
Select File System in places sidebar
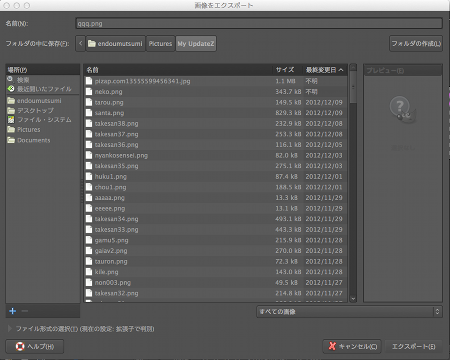coord(43,120)
